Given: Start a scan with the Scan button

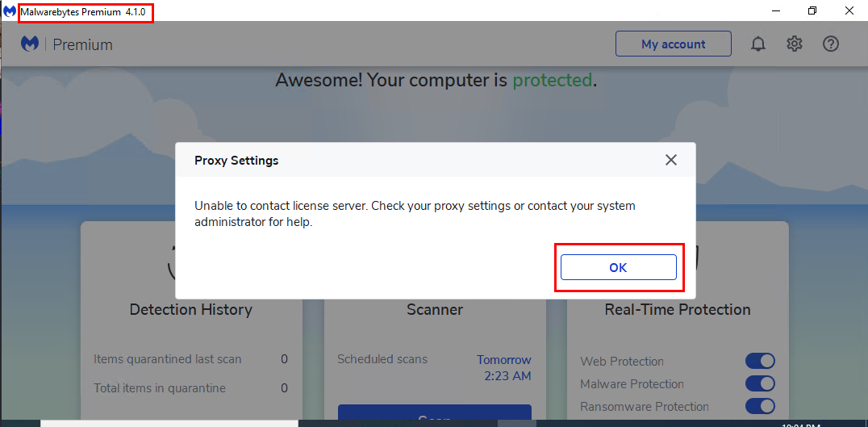Looking at the screenshot, I should [434, 417].
